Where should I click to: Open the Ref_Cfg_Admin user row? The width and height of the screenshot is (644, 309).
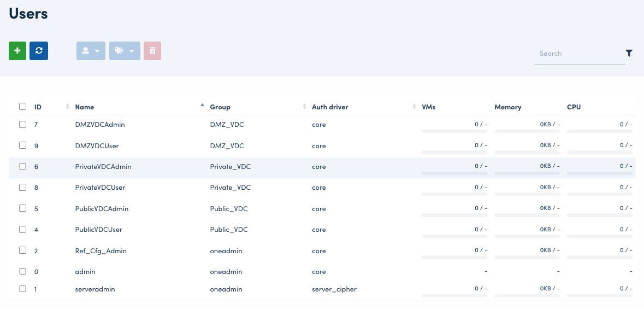101,251
